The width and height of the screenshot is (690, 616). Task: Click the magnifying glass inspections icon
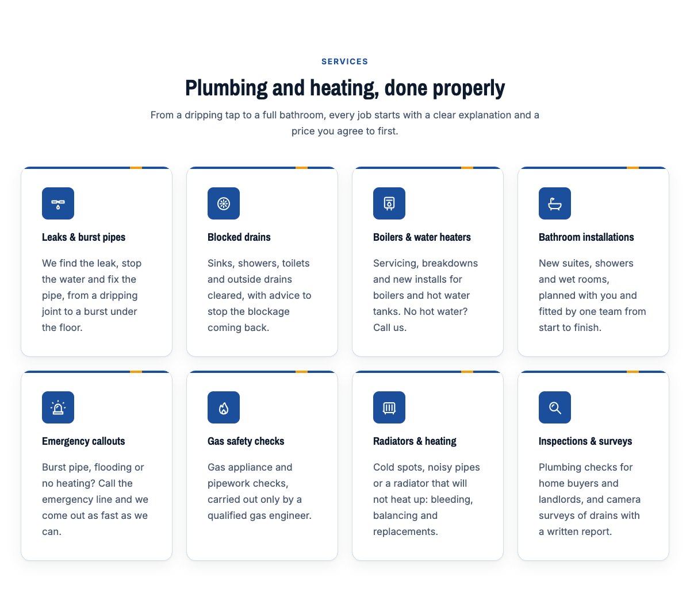point(555,407)
